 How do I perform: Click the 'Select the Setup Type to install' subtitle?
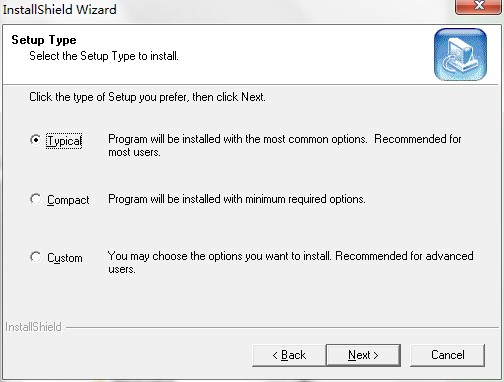tap(104, 56)
